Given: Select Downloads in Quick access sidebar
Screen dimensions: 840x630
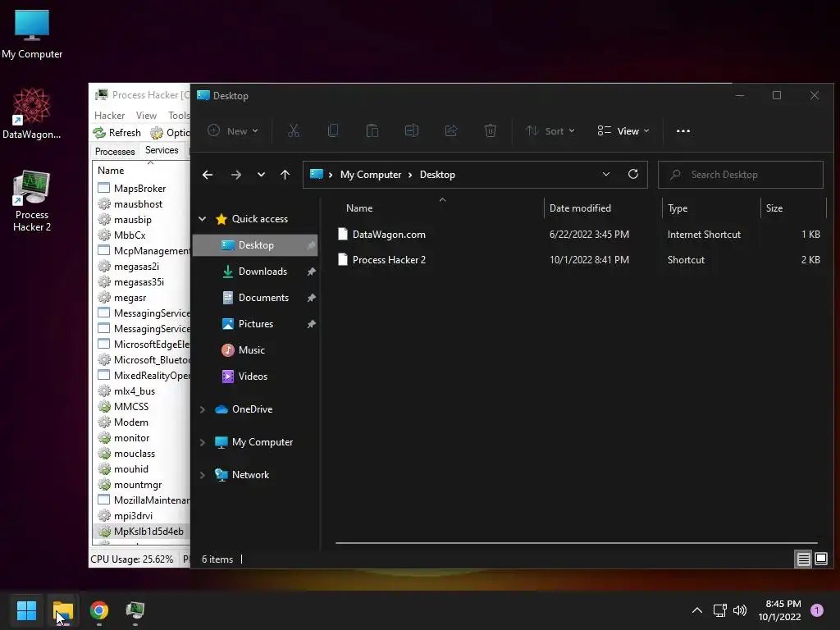Looking at the screenshot, I should 255,272.
